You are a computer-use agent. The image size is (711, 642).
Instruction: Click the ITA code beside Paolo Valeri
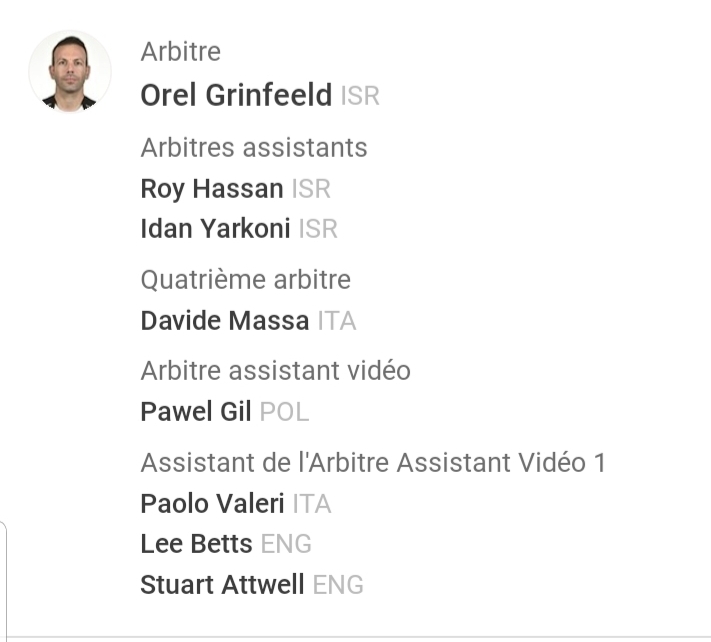coord(312,504)
